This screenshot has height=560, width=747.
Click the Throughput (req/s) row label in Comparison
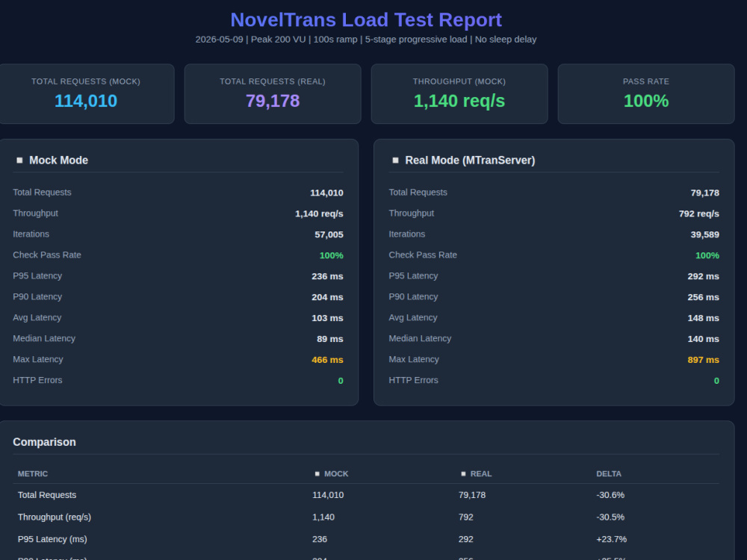[55, 517]
